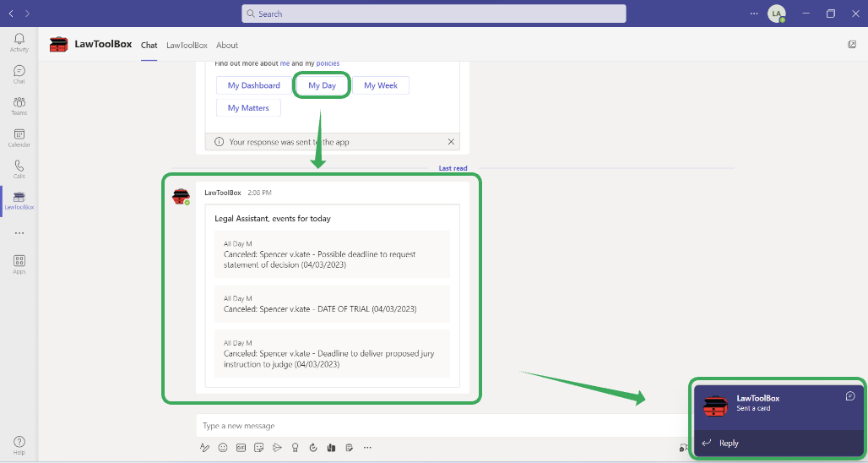Viewport: 868px width, 463px height.
Task: Send Praise using the badge icon
Action: (295, 448)
